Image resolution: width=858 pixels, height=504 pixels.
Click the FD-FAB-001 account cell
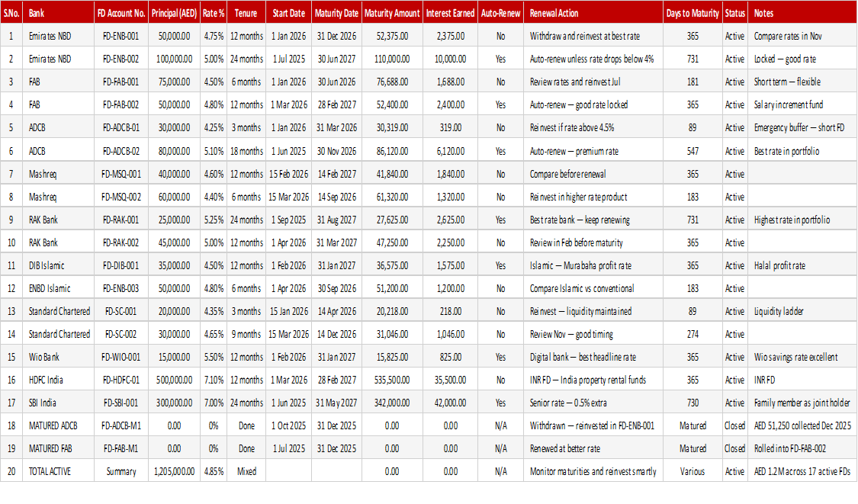tap(121, 82)
